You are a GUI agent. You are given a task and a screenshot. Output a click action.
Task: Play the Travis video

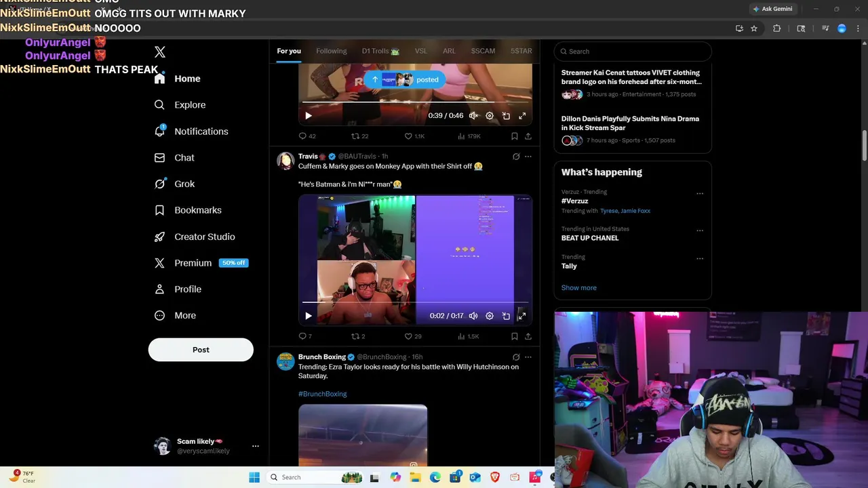[309, 316]
